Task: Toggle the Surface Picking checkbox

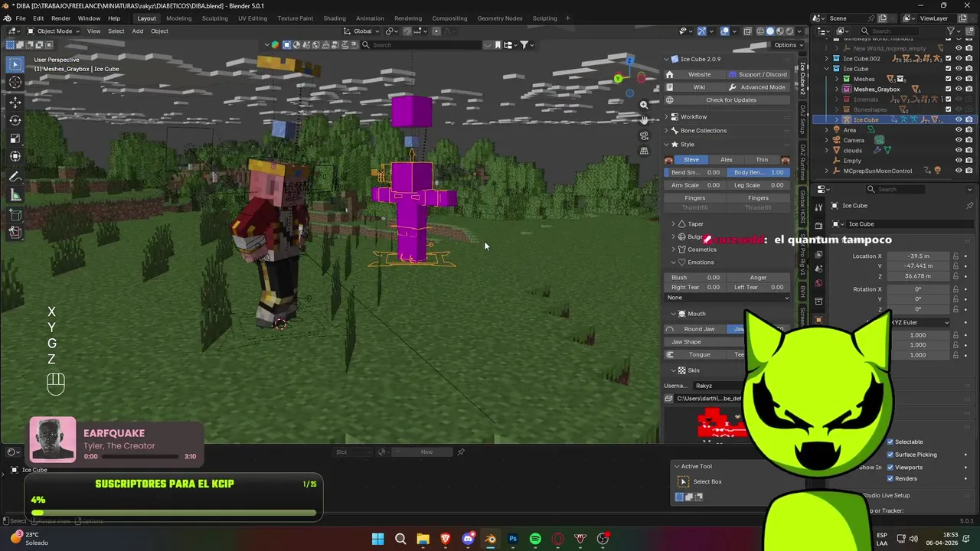Action: (x=890, y=455)
